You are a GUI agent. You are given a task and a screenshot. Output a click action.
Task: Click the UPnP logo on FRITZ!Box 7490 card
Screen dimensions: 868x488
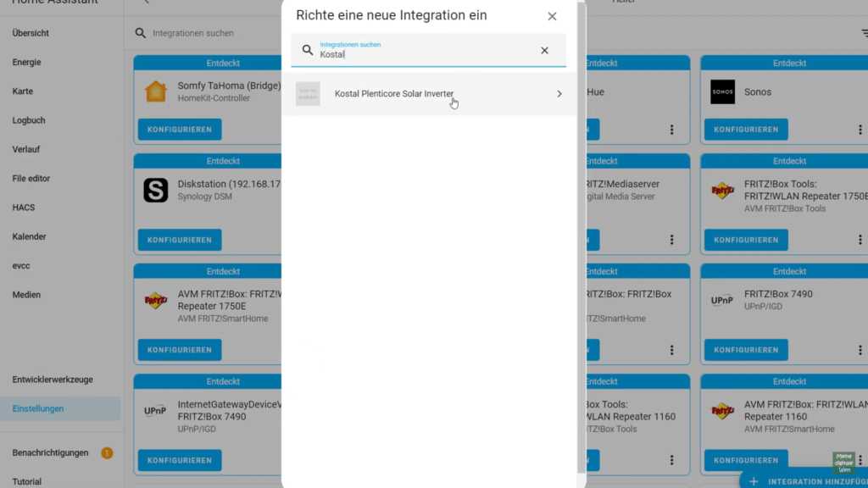(x=722, y=301)
